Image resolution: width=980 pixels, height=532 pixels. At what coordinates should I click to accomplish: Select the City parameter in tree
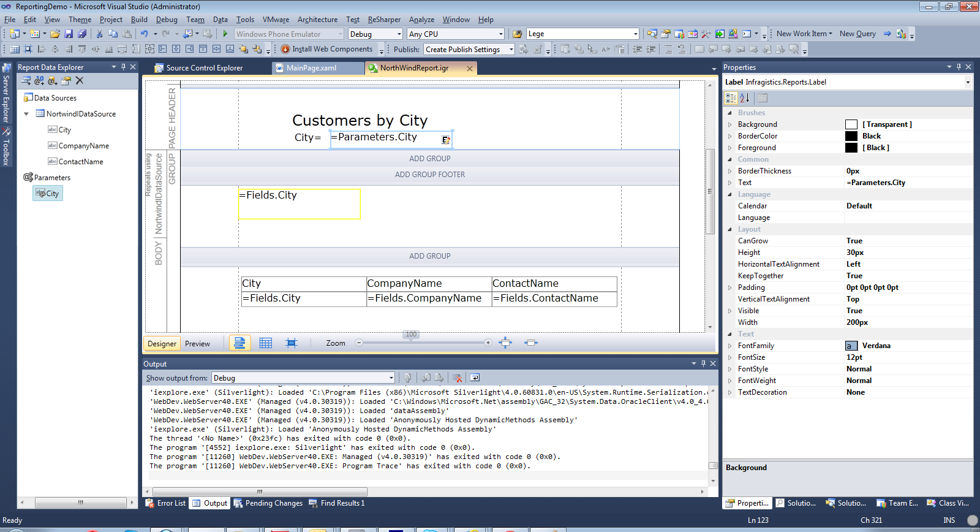tap(48, 194)
